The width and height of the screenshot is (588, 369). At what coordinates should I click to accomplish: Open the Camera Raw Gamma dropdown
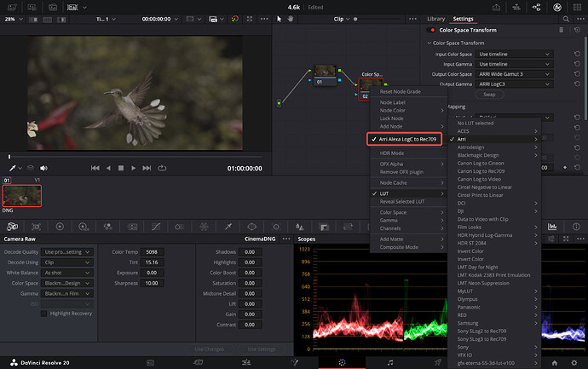tap(66, 294)
